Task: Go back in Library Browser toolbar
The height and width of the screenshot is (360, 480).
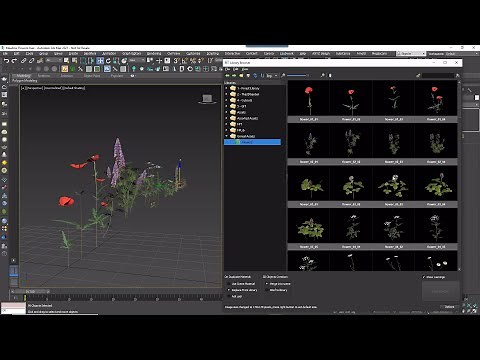Action: [227, 76]
